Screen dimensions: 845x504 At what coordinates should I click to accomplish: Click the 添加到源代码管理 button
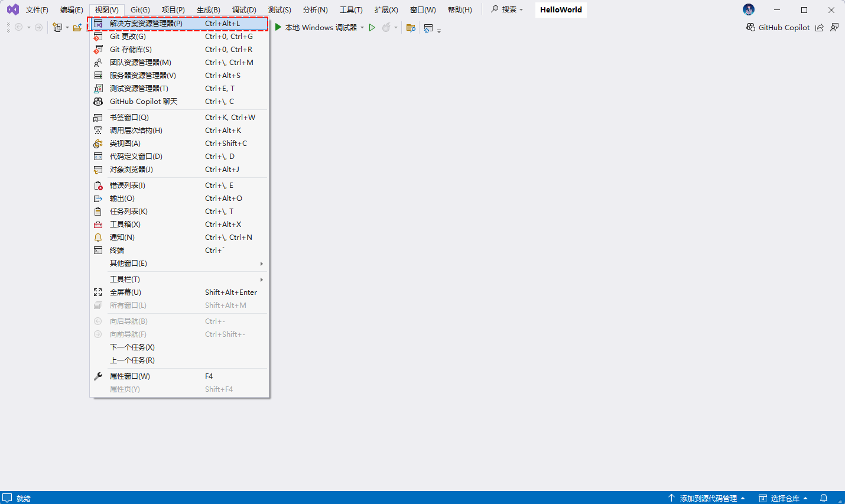coord(707,498)
